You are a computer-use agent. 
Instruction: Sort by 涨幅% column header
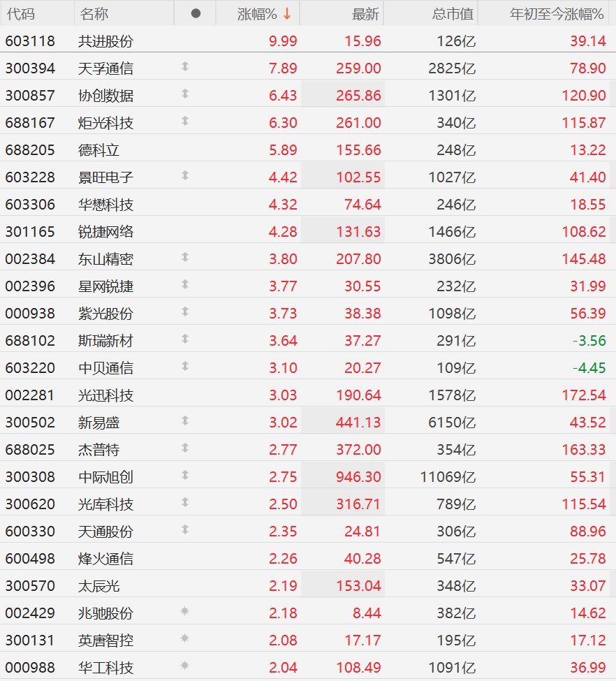tap(257, 14)
